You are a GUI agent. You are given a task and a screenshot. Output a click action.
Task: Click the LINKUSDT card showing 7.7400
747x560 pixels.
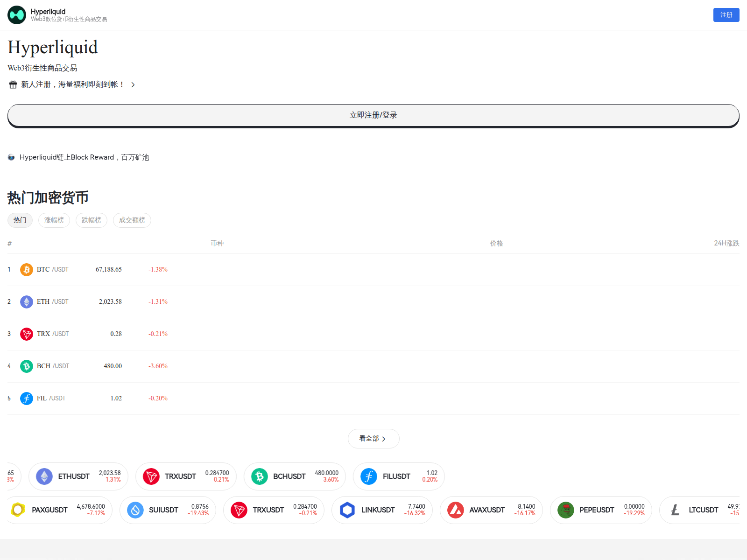click(382, 510)
